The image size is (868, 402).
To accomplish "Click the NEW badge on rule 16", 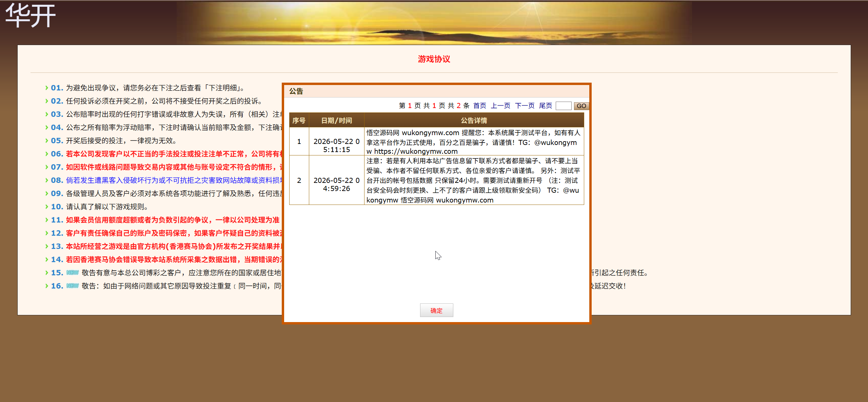I will (x=72, y=286).
